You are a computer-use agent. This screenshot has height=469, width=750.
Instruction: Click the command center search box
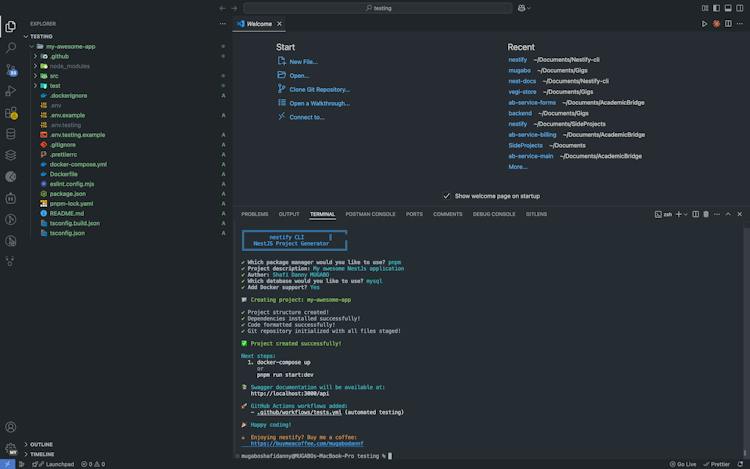point(378,8)
